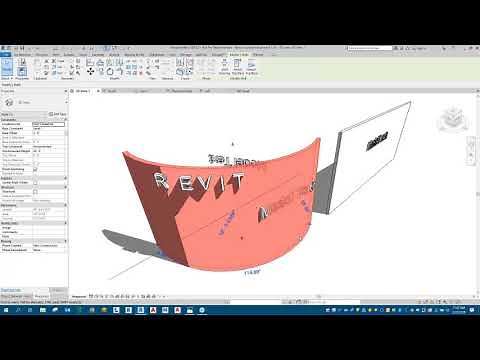
Task: Select the Modify tool in the ribbon
Action: click(x=7, y=68)
